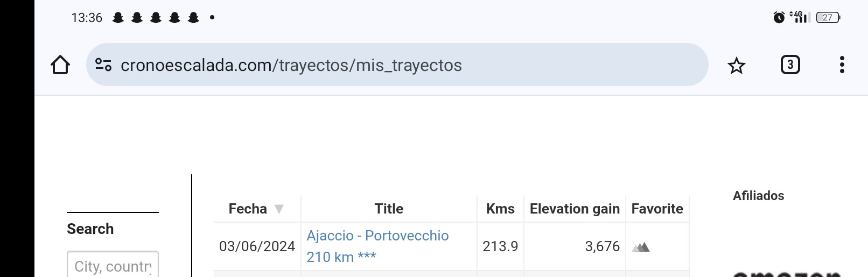Focus the City, country search field
Image resolution: width=868 pixels, height=277 pixels.
coord(113,265)
